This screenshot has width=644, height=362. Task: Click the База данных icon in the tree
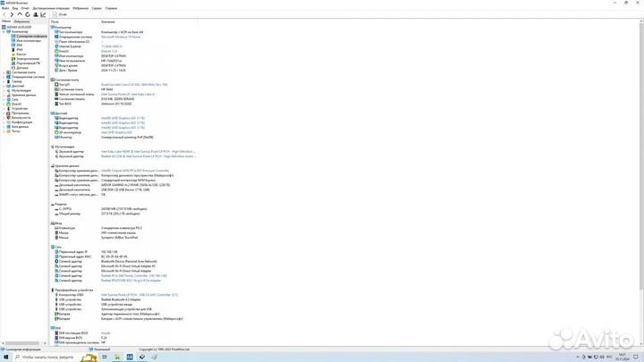pyautogui.click(x=8, y=126)
